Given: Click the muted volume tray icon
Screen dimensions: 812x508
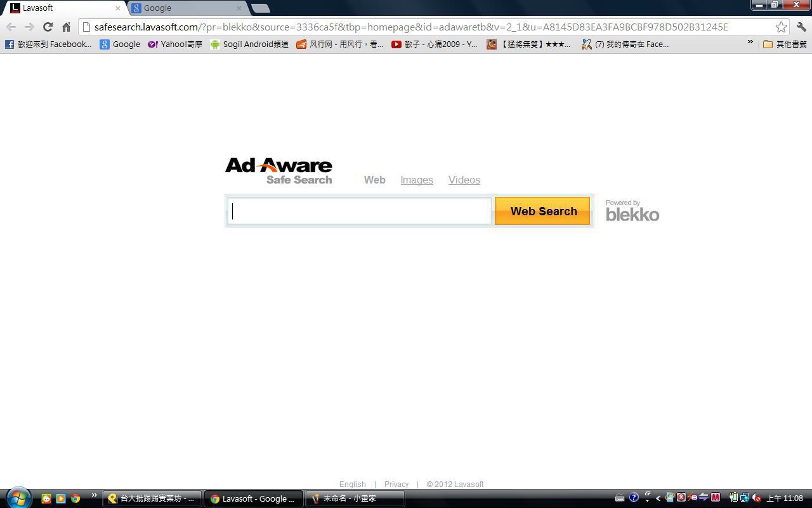Looking at the screenshot, I should pos(756,498).
